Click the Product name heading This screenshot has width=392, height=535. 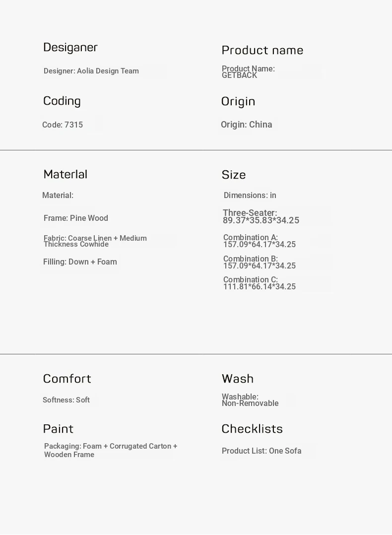pyautogui.click(x=262, y=50)
